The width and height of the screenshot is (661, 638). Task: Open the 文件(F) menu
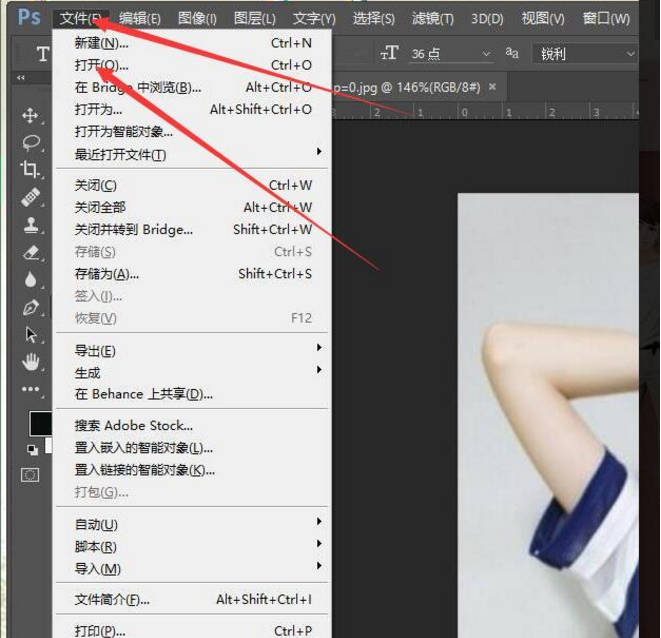tap(81, 19)
